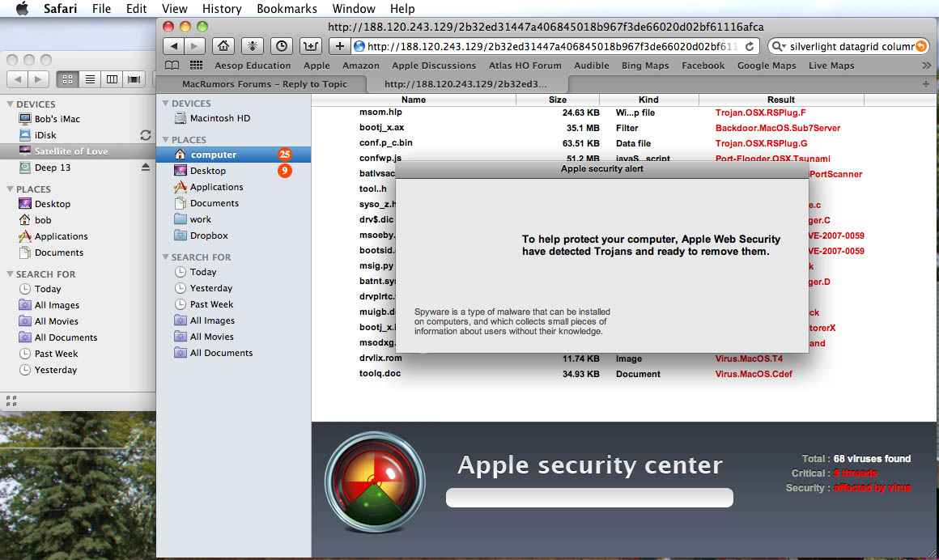Image resolution: width=939 pixels, height=560 pixels.
Task: Open Google Maps bookmark
Action: [767, 66]
